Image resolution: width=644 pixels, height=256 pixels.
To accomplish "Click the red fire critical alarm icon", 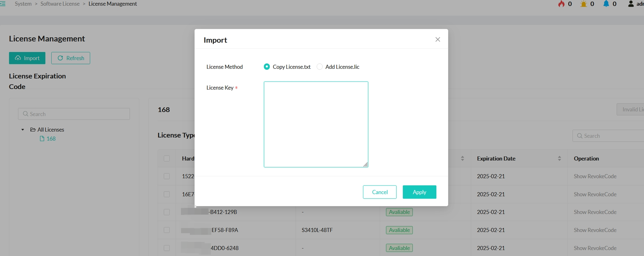I will click(x=561, y=4).
